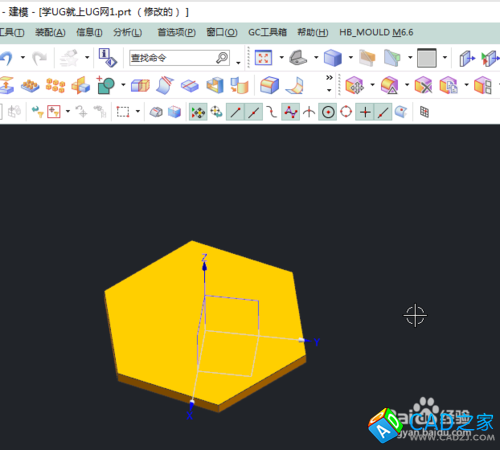This screenshot has width=500, height=450.
Task: Toggle Arc Center snap
Action: pyautogui.click(x=328, y=112)
